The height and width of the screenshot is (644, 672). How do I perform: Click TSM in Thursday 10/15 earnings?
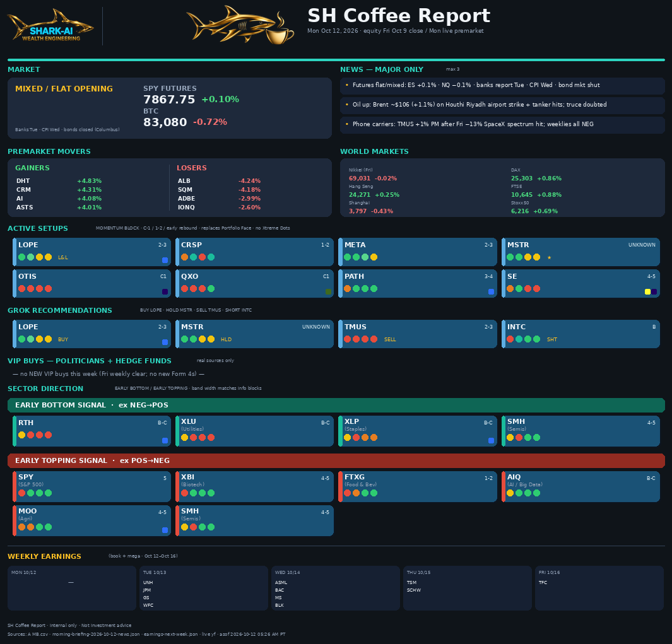tap(411, 583)
